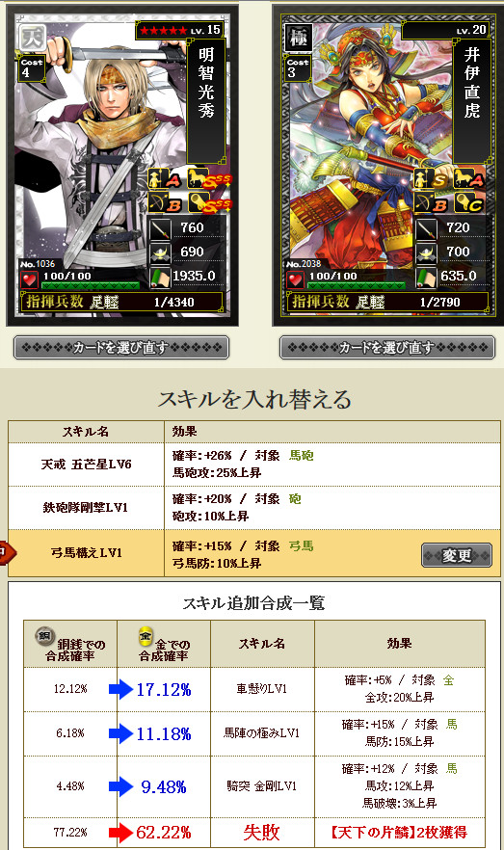Screen dimensions: 504x850
Task: Click the 天 rarity badge on Akechi card
Action: tap(32, 37)
